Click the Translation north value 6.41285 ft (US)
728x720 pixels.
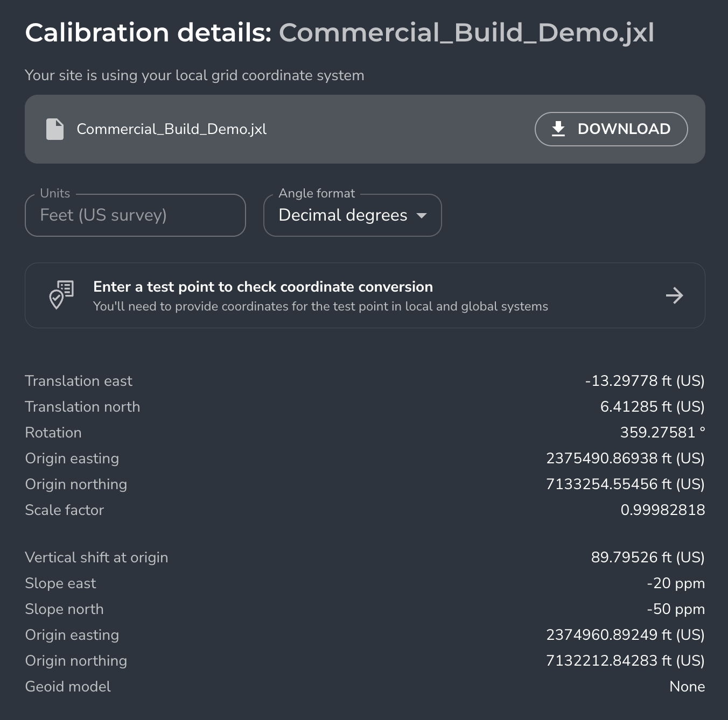coord(653,407)
